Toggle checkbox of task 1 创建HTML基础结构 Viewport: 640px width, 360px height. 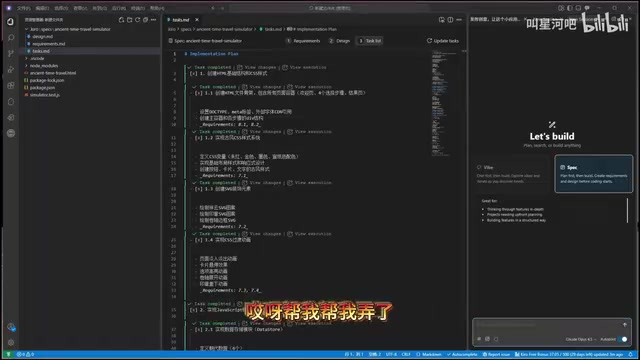tap(193, 73)
